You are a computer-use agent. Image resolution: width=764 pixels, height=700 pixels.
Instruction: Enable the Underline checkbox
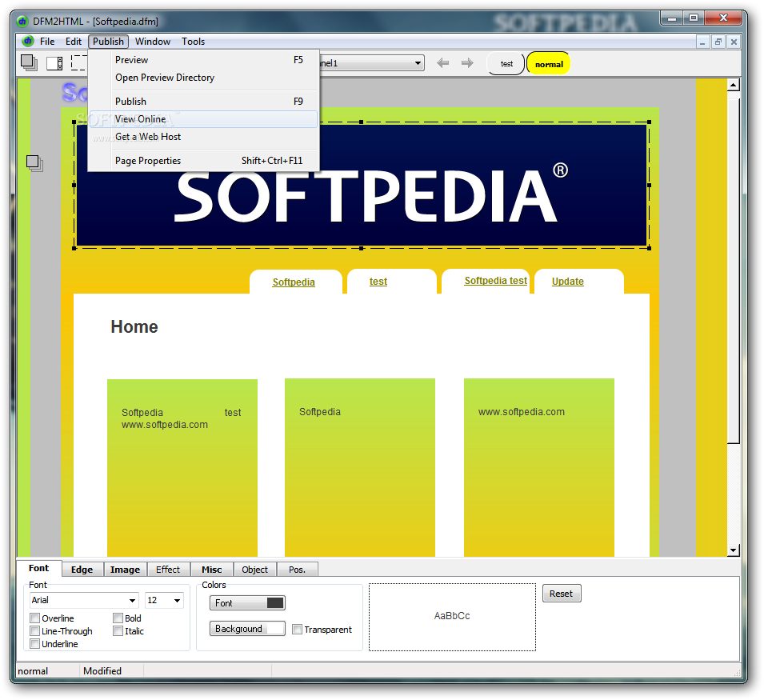click(x=34, y=643)
